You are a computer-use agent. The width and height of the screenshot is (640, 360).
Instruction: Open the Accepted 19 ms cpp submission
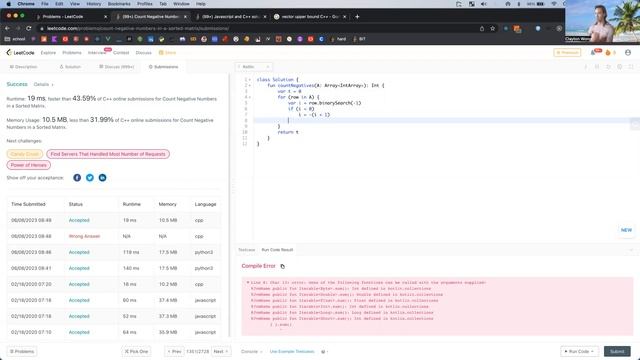(79, 220)
